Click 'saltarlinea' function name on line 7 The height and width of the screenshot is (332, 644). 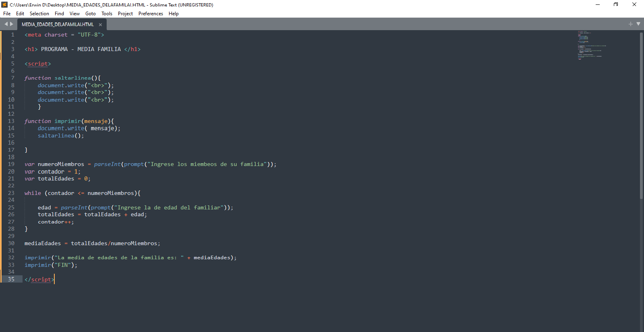pyautogui.click(x=73, y=78)
